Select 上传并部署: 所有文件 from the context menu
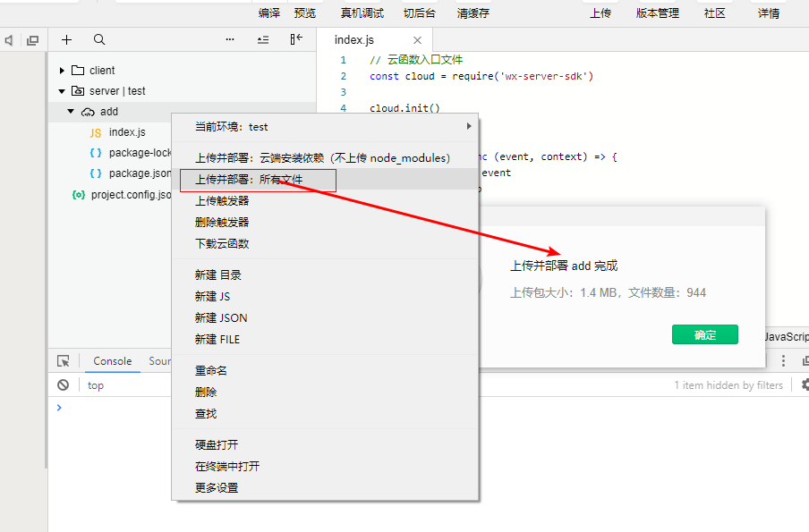The image size is (809, 532). pos(250,180)
